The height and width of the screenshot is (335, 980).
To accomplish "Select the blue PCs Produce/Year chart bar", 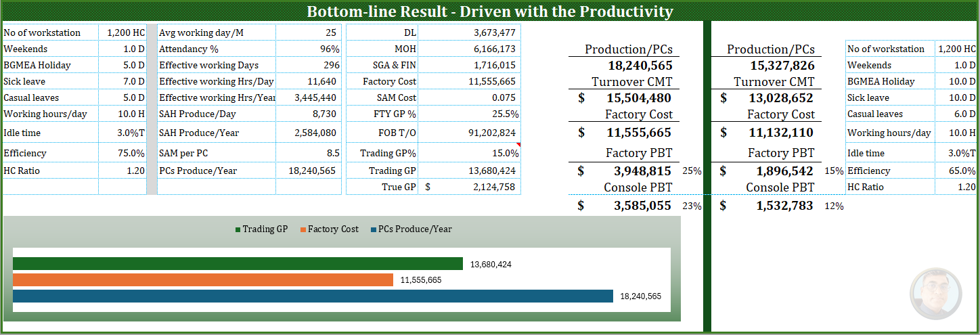I will [313, 296].
